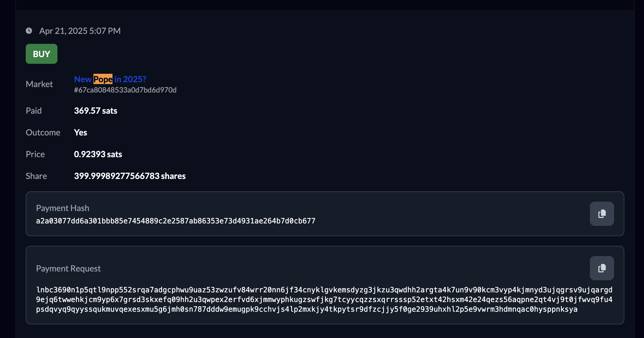Click the green BUY badge

[x=41, y=54]
